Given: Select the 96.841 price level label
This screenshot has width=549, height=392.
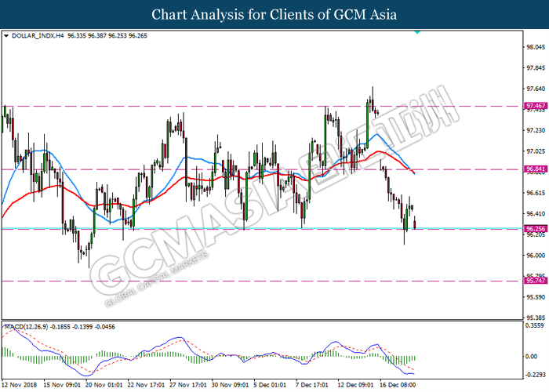Looking at the screenshot, I should coord(536,169).
